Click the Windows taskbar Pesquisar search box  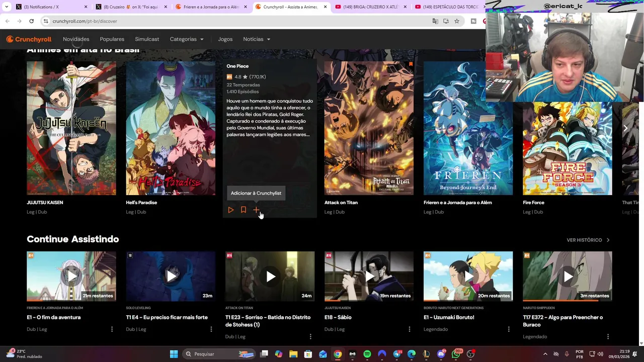[x=219, y=354]
